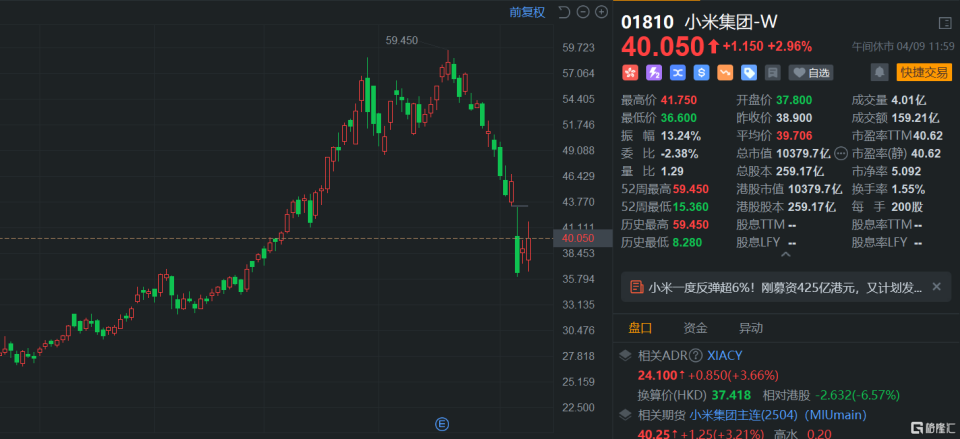Click the purple lightning level-2 icon
The image size is (960, 439).
(653, 73)
